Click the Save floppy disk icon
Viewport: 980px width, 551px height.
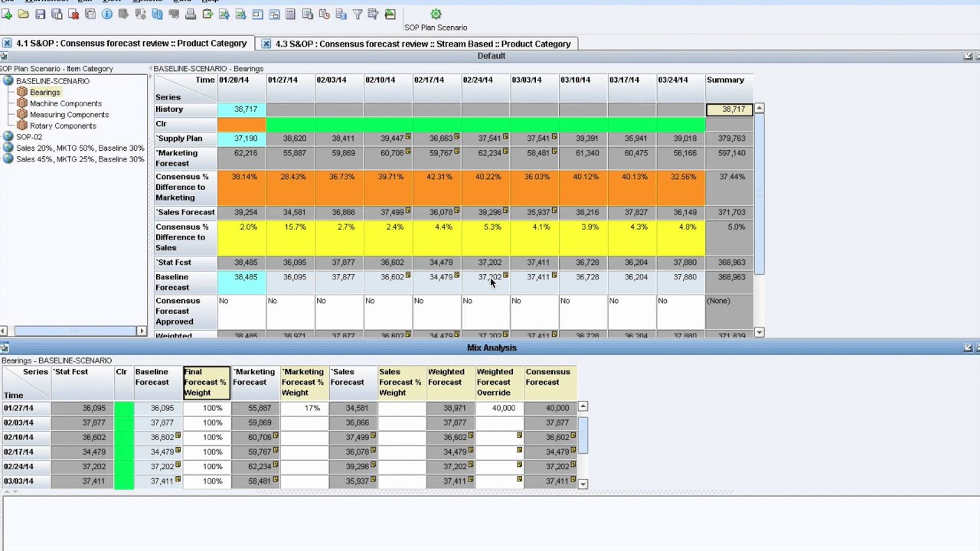[x=41, y=14]
